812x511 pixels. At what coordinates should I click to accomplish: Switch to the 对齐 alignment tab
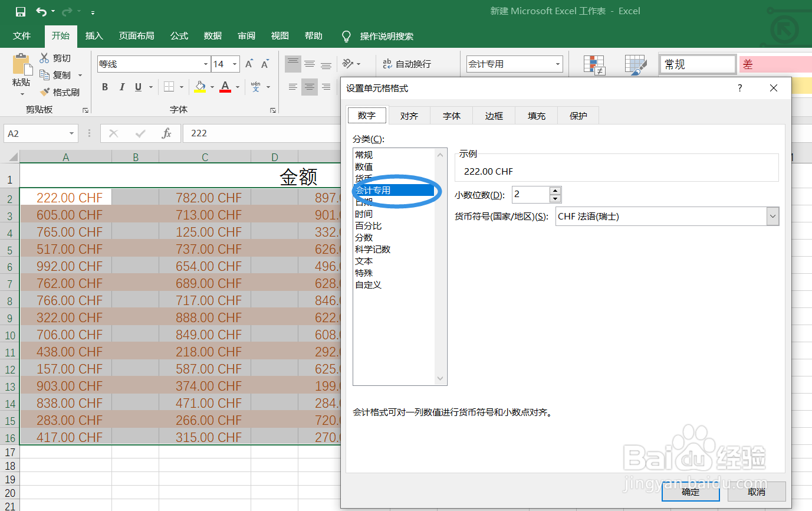[409, 115]
